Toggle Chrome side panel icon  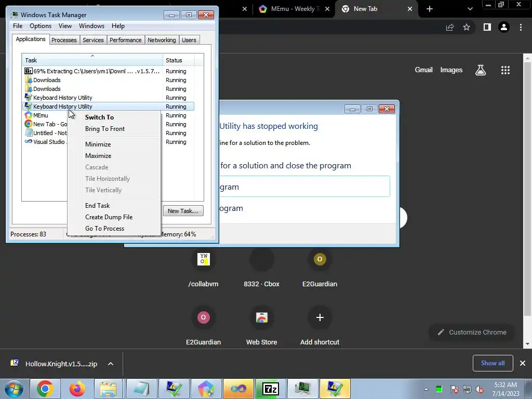pyautogui.click(x=487, y=27)
